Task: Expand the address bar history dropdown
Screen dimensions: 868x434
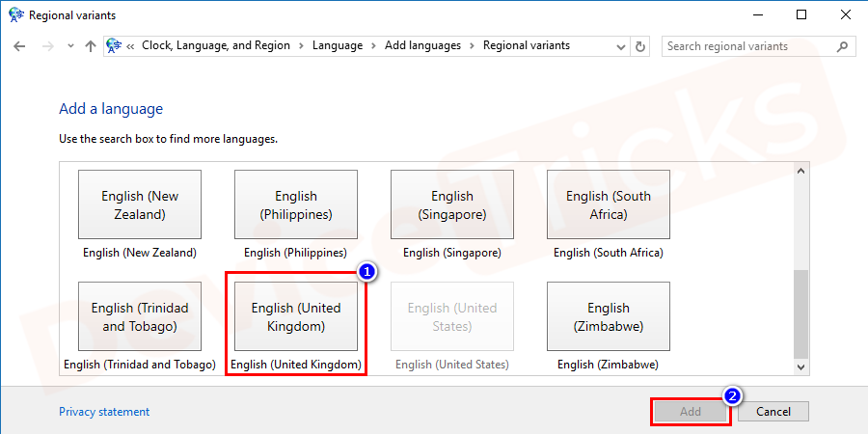Action: [621, 47]
